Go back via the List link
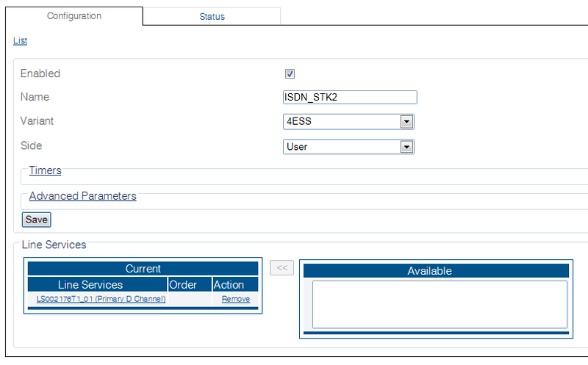The width and height of the screenshot is (588, 365). (20, 41)
